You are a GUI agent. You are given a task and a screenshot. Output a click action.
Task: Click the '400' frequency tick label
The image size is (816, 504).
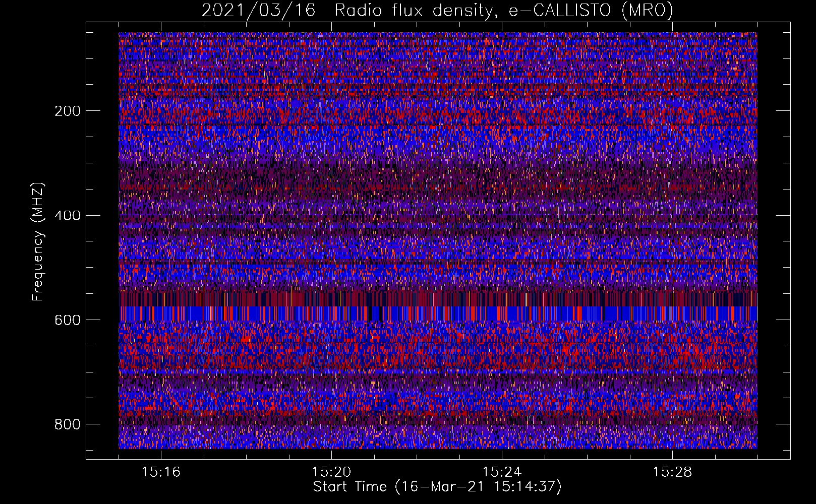[x=68, y=216]
